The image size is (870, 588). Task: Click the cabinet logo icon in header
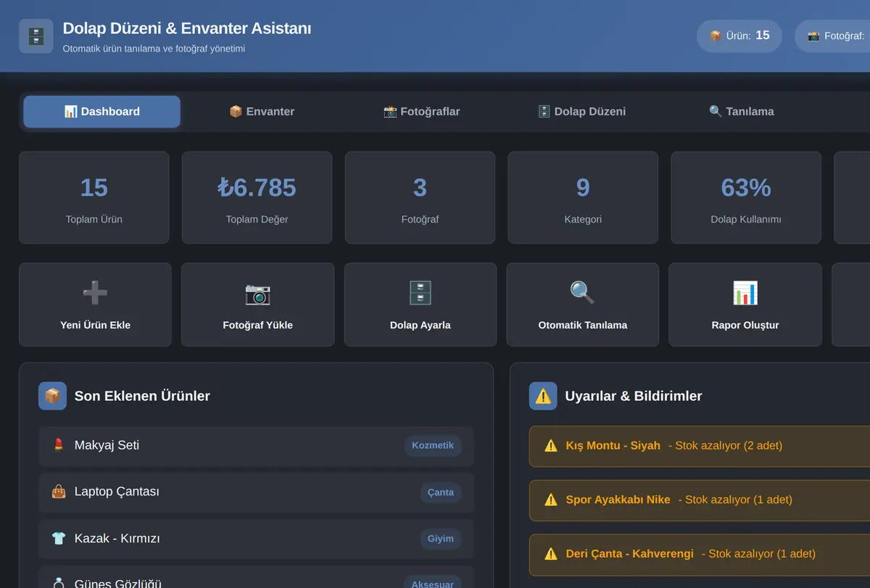(x=36, y=36)
